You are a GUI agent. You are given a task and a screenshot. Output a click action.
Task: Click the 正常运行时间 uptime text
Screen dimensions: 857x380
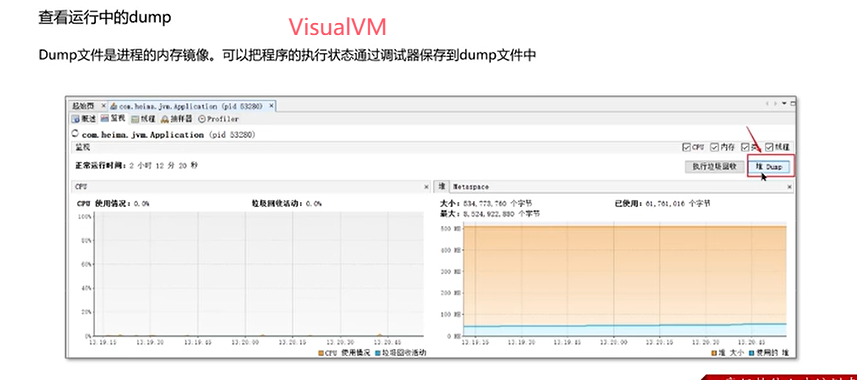(x=136, y=165)
